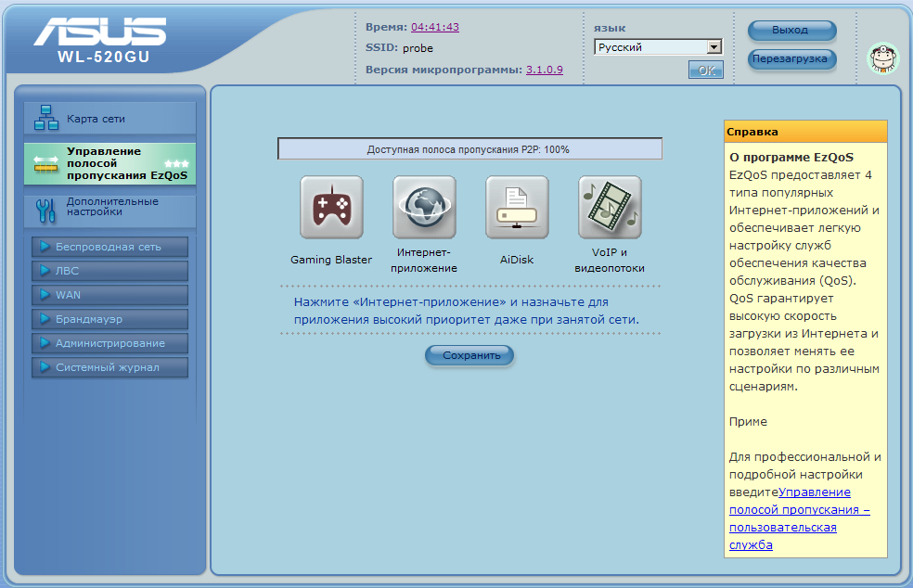Click the SSID value probe
The image size is (913, 588).
pos(418,48)
